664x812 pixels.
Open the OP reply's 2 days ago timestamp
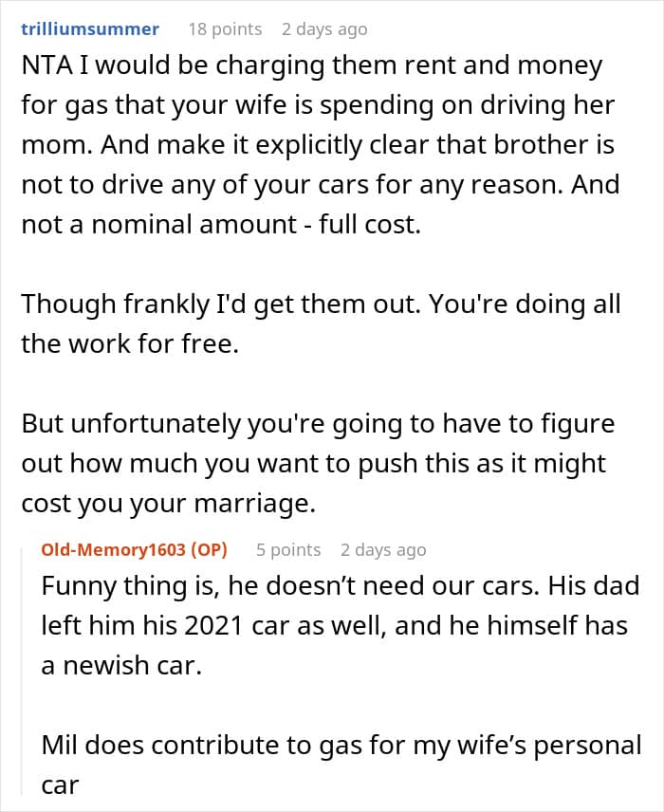click(x=383, y=550)
